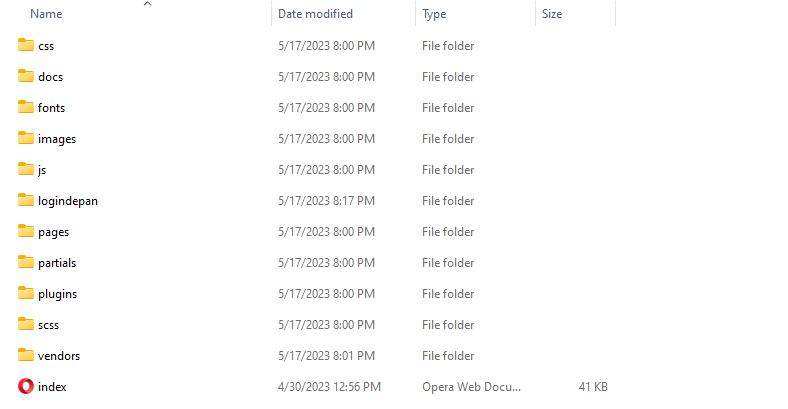Select the index file name
788x409 pixels.
pyautogui.click(x=52, y=386)
